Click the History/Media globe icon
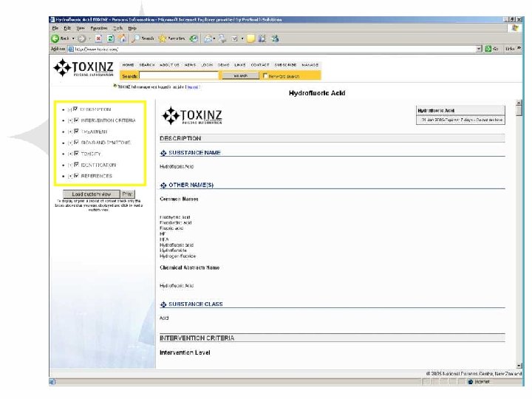This screenshot has height=399, width=532. pos(194,38)
